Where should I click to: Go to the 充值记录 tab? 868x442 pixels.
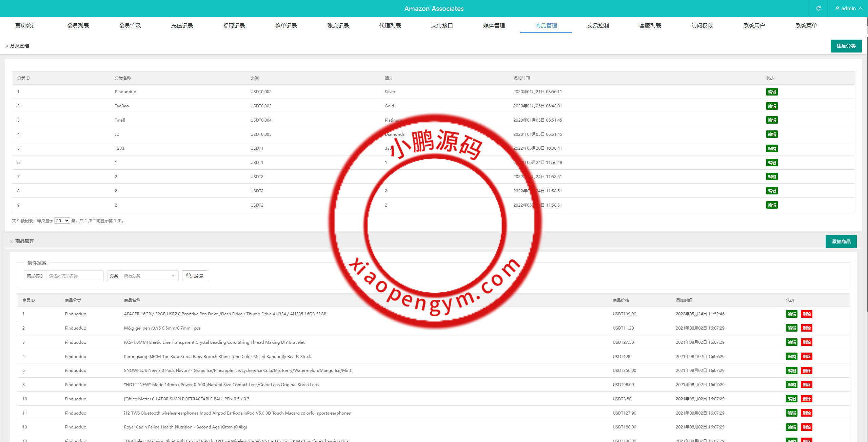182,26
